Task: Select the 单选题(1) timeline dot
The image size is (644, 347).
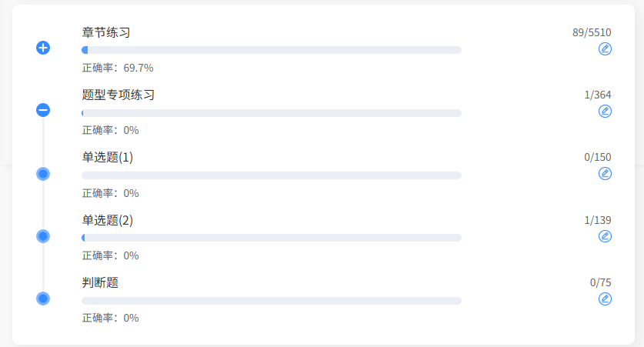Action: point(43,174)
